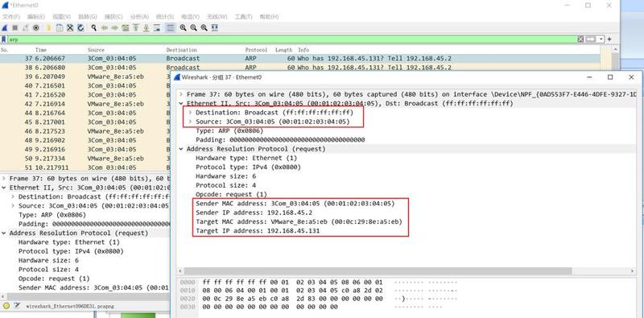
Task: Open the 文件(F) menu
Action: point(11,17)
